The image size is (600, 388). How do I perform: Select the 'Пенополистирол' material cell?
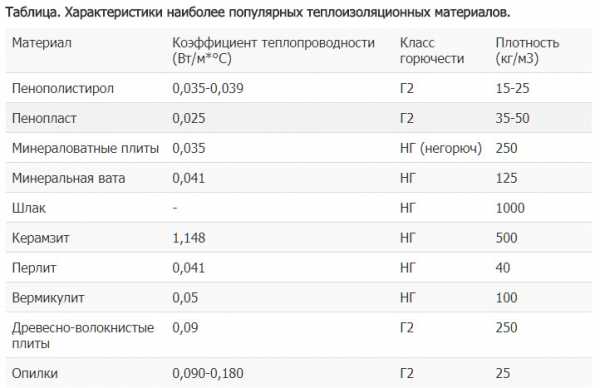(63, 88)
